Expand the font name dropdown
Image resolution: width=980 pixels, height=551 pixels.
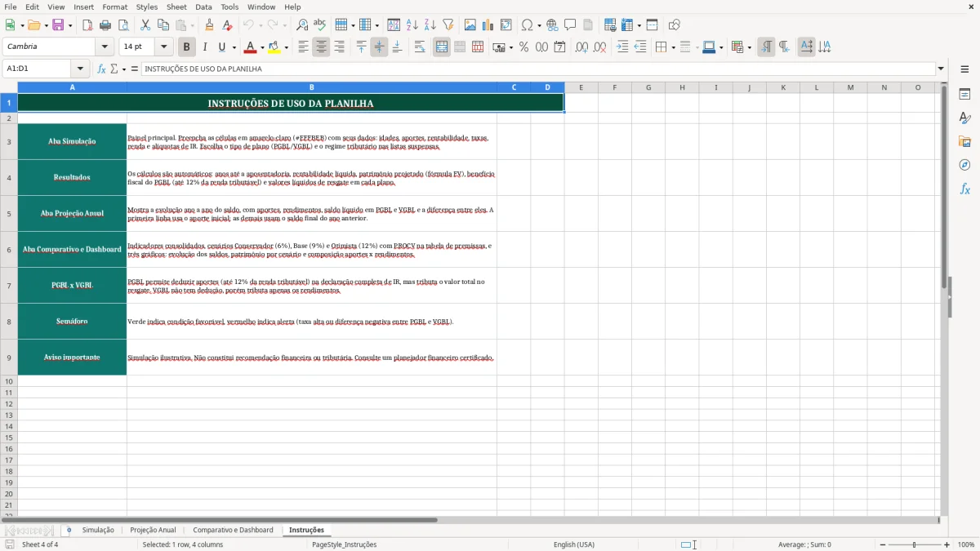(105, 47)
